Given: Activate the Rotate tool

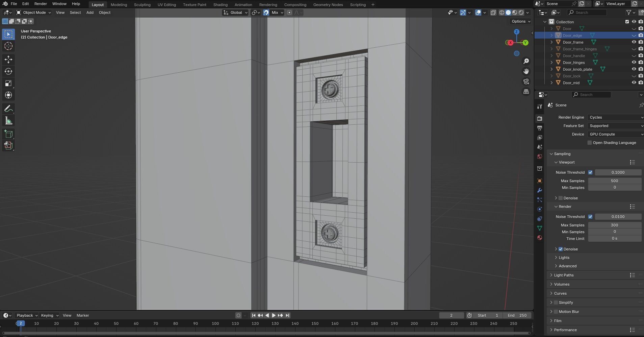Looking at the screenshot, I should click(x=8, y=71).
